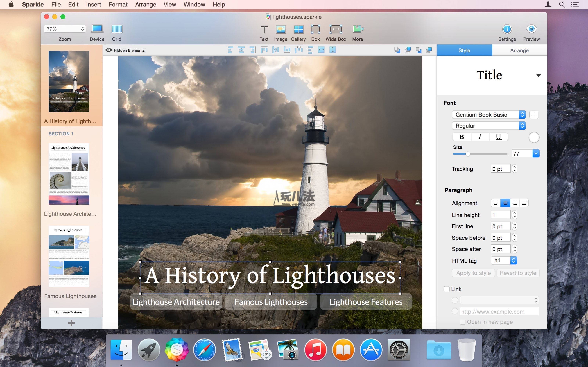Click the Apply to style button
This screenshot has height=367, width=588.
[x=473, y=273]
